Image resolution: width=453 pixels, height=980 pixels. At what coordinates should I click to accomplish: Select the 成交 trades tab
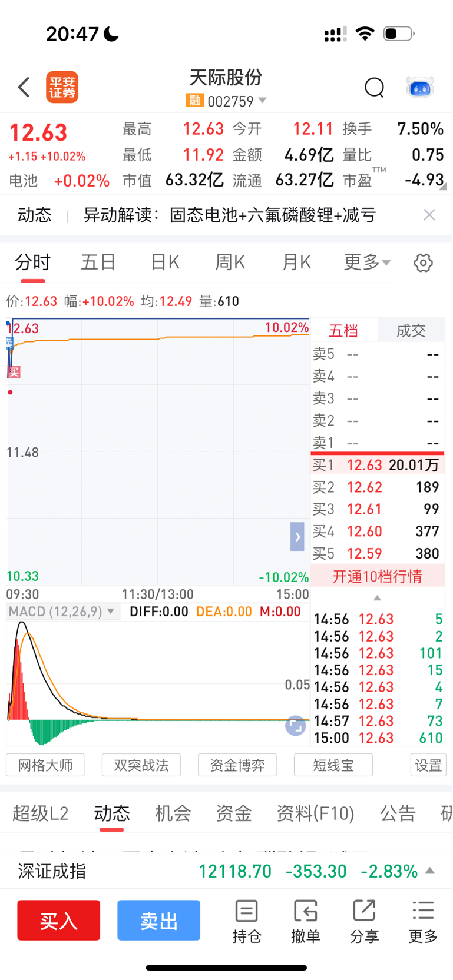click(x=411, y=331)
